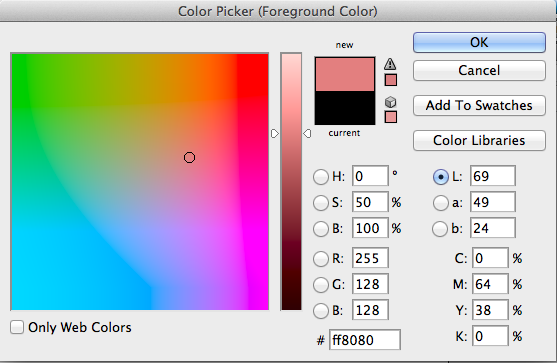Image resolution: width=557 pixels, height=363 pixels.
Task: Click the right slider arrow on color ramp
Action: click(x=307, y=134)
